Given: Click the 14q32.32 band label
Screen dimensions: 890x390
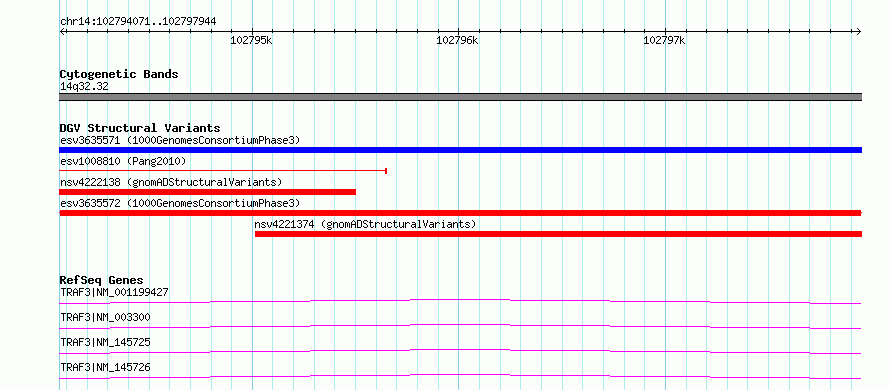Looking at the screenshot, I should pos(85,87).
